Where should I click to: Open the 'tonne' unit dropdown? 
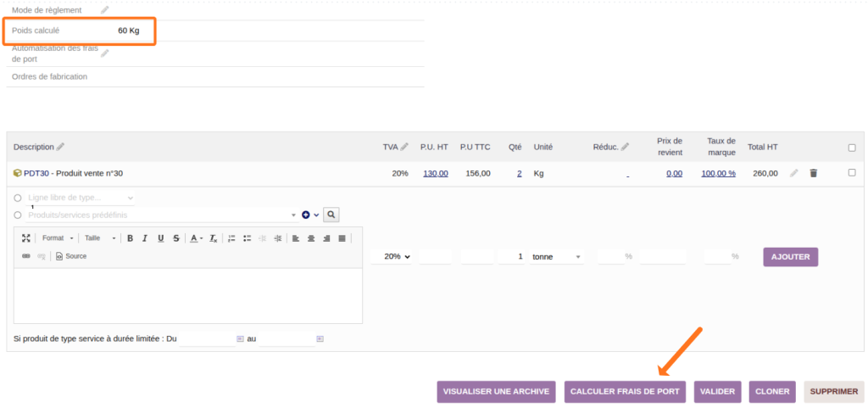pos(556,256)
